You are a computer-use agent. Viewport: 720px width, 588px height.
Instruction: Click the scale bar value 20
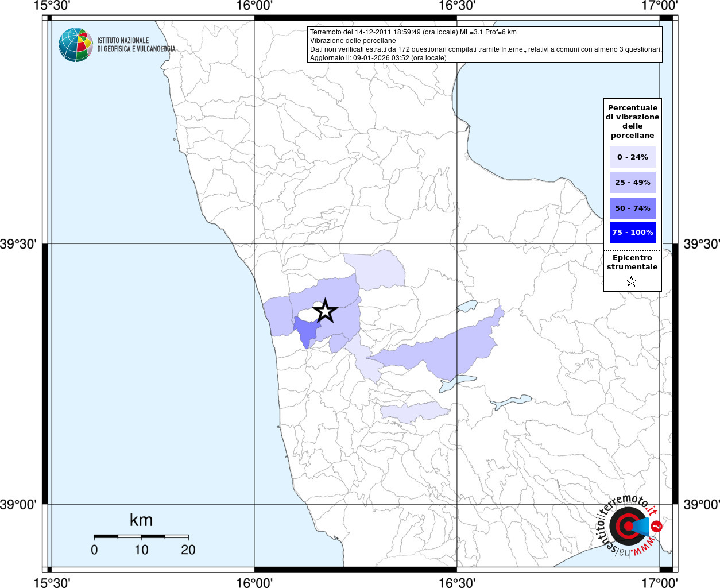[188, 550]
